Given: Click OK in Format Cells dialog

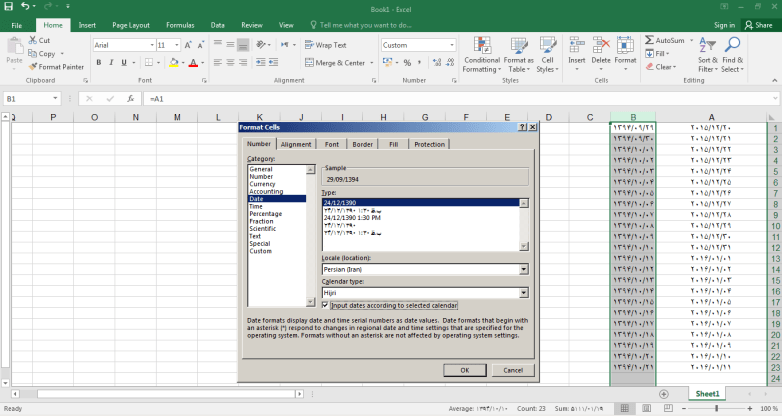Looking at the screenshot, I should click(x=465, y=370).
